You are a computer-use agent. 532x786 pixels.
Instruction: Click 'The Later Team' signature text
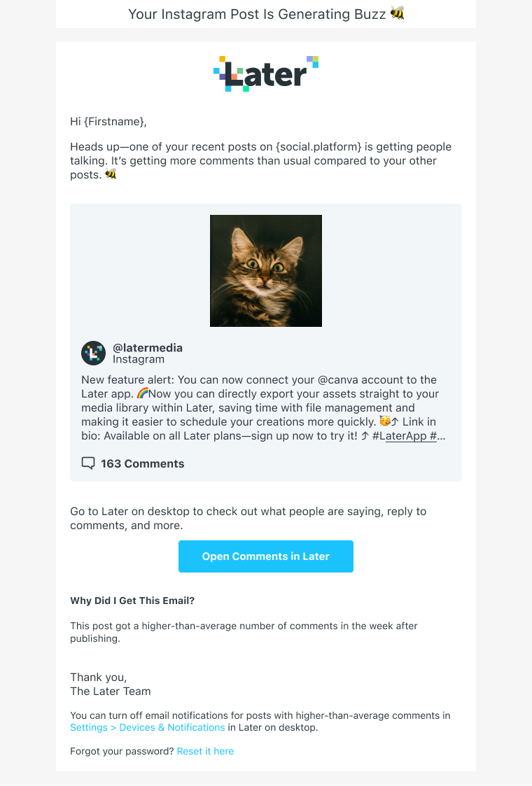pos(111,691)
